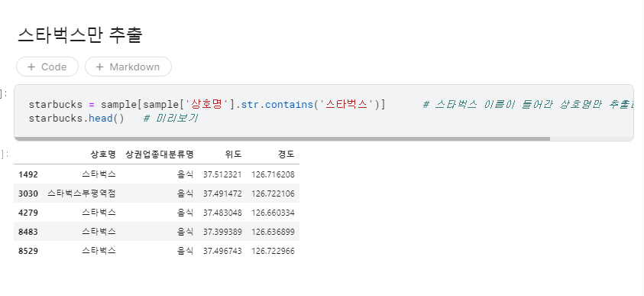Image resolution: width=644 pixels, height=296 pixels.
Task: Click the 경도 column header
Action: click(x=286, y=155)
